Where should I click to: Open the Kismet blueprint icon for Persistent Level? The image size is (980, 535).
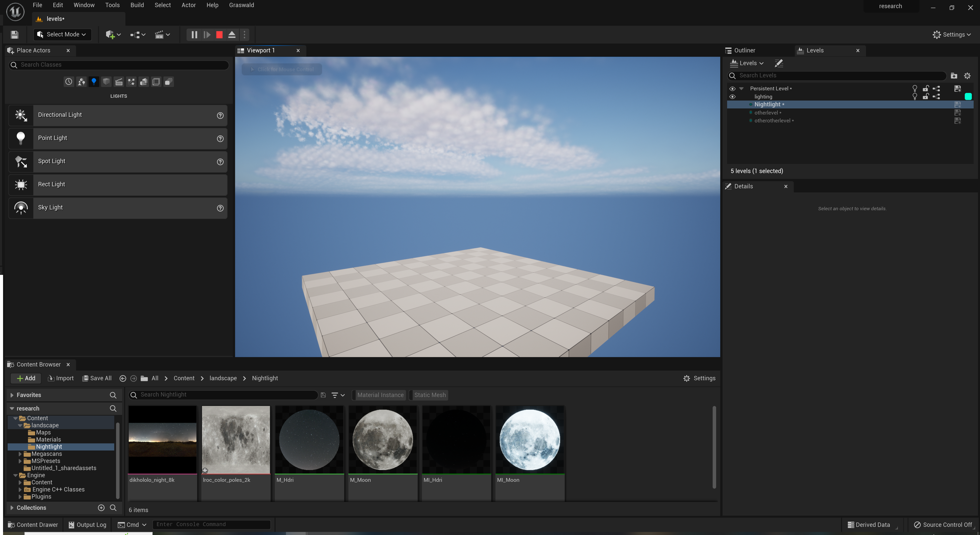point(936,89)
